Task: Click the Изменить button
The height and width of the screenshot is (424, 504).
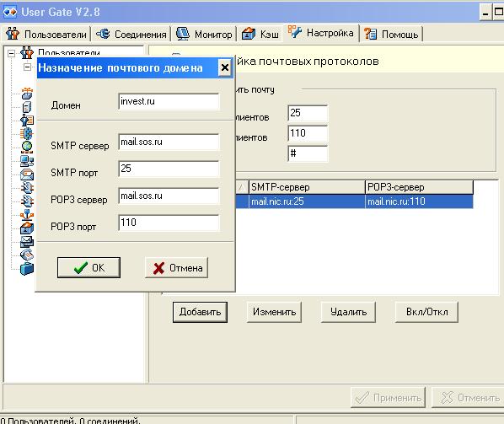Action: (x=274, y=312)
